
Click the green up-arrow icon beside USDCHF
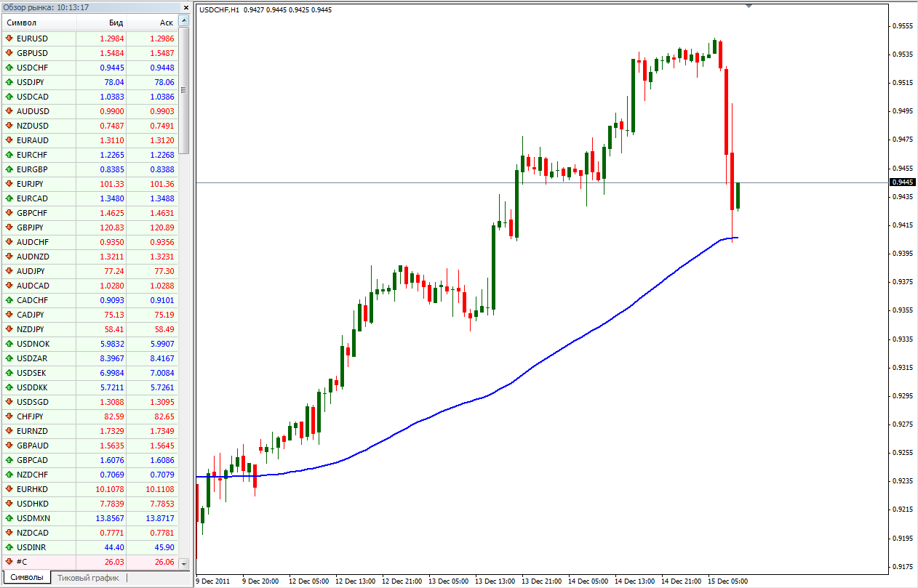(9, 68)
